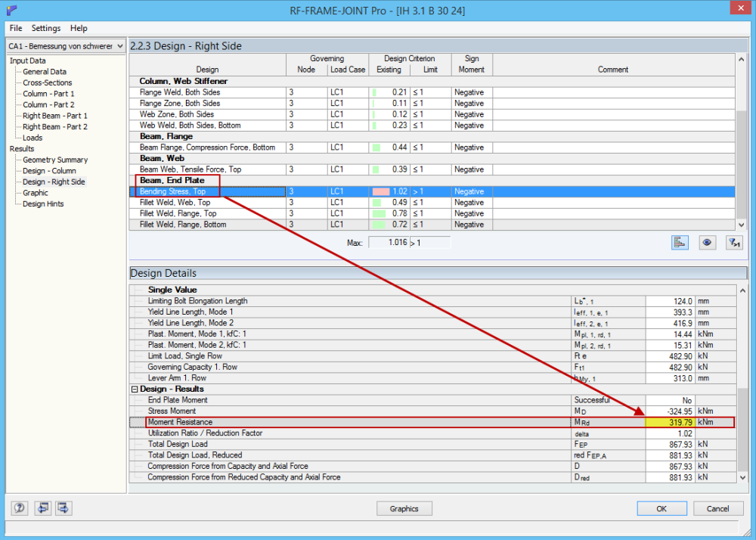Open the Help menu
This screenshot has width=756, height=540.
pos(79,28)
